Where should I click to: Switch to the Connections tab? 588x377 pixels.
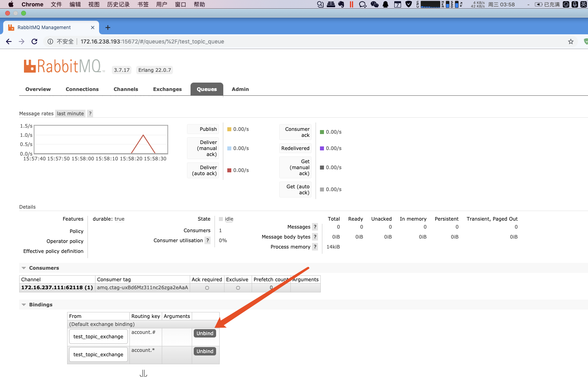coord(82,89)
